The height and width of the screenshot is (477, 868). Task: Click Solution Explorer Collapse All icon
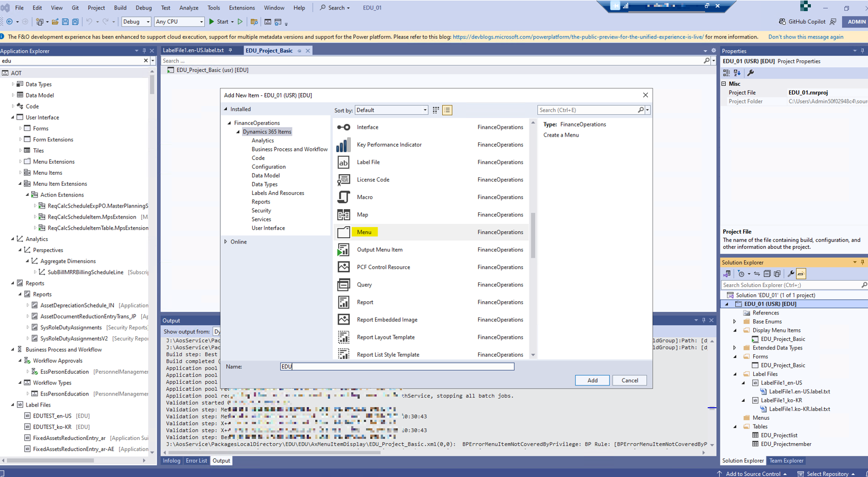[x=767, y=274]
